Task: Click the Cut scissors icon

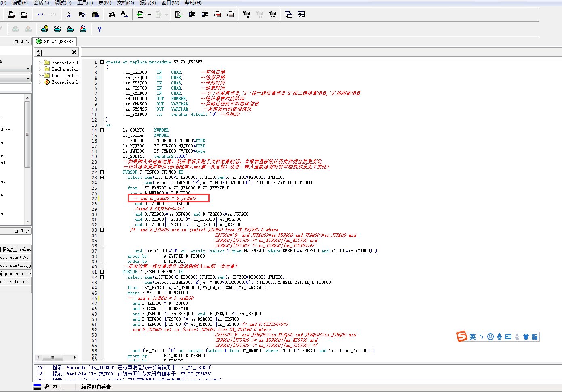Action: click(69, 15)
